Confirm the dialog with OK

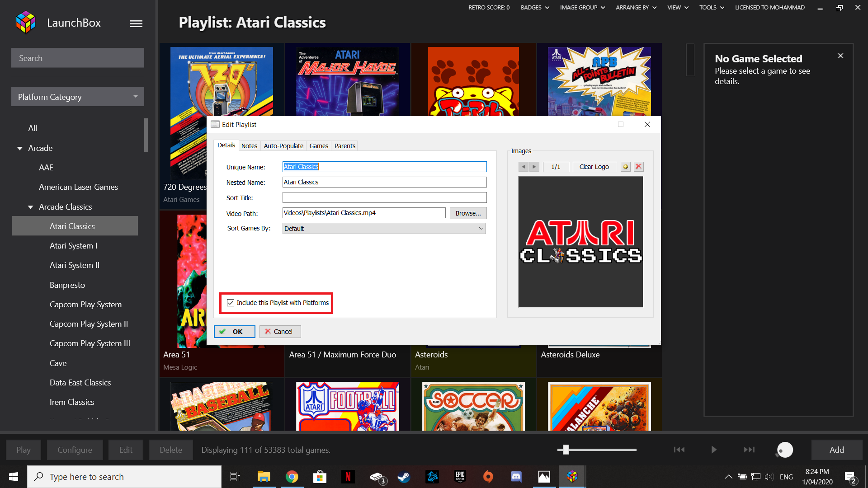235,332
